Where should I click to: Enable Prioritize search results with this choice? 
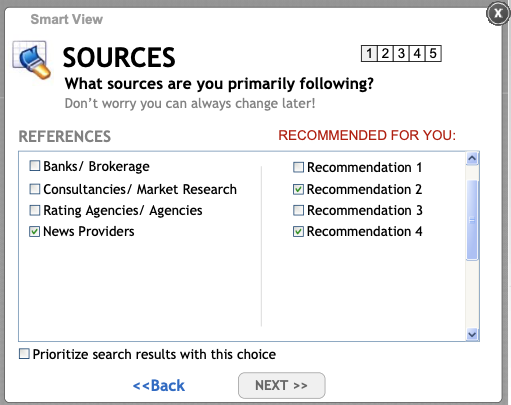(24, 354)
